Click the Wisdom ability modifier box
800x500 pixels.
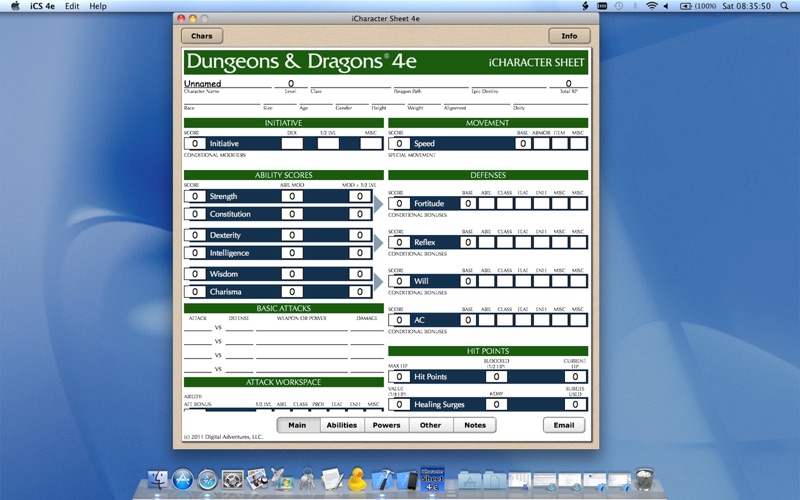[x=292, y=274]
